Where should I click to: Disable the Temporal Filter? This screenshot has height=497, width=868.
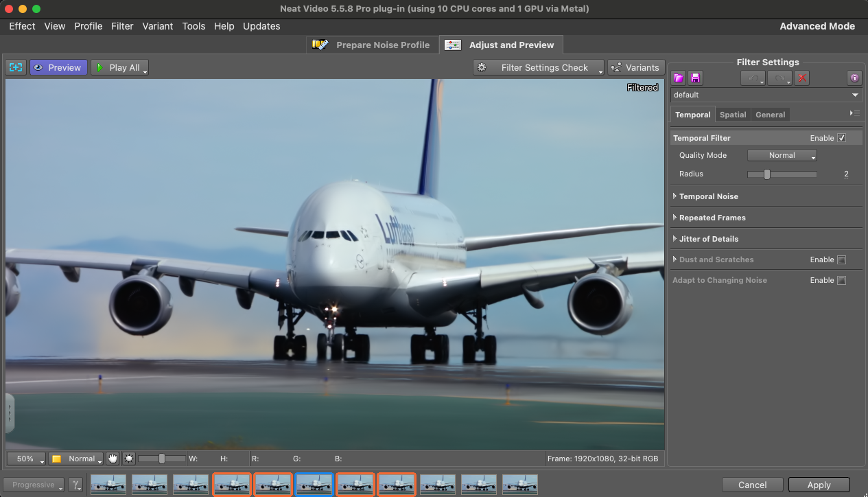pyautogui.click(x=842, y=137)
